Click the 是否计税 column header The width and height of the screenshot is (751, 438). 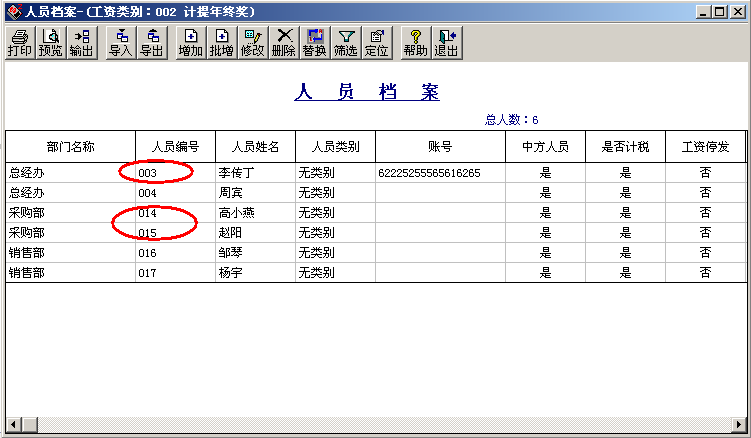pos(625,147)
